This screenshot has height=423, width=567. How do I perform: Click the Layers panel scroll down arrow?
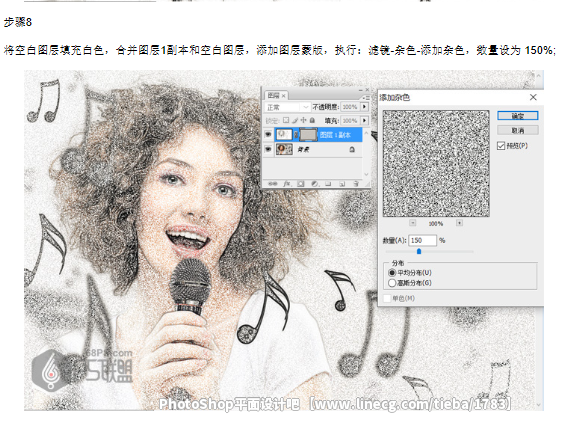[x=366, y=174]
